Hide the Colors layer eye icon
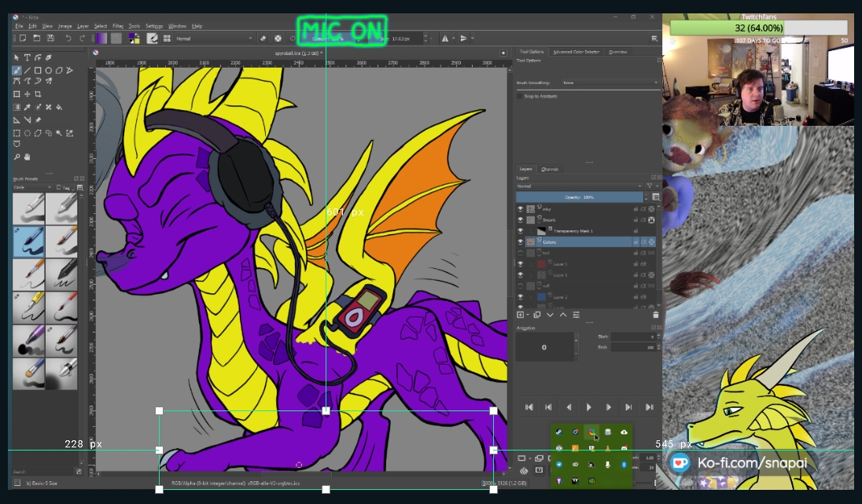 point(521,242)
